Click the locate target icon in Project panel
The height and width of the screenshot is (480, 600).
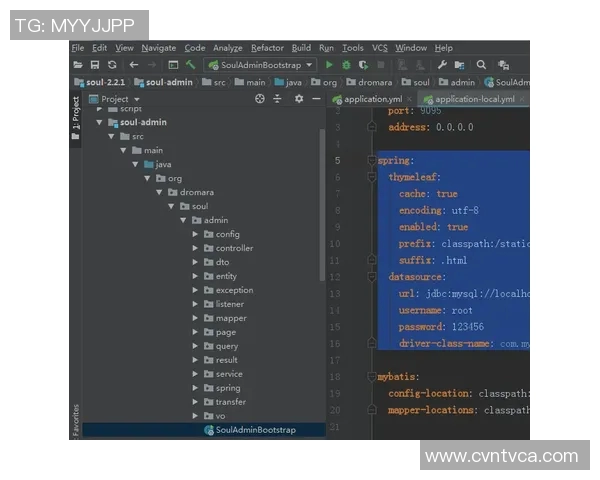pyautogui.click(x=260, y=99)
